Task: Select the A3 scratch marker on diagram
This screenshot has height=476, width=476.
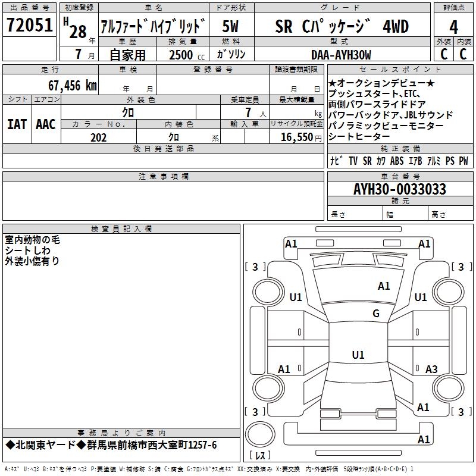Action: [431, 369]
